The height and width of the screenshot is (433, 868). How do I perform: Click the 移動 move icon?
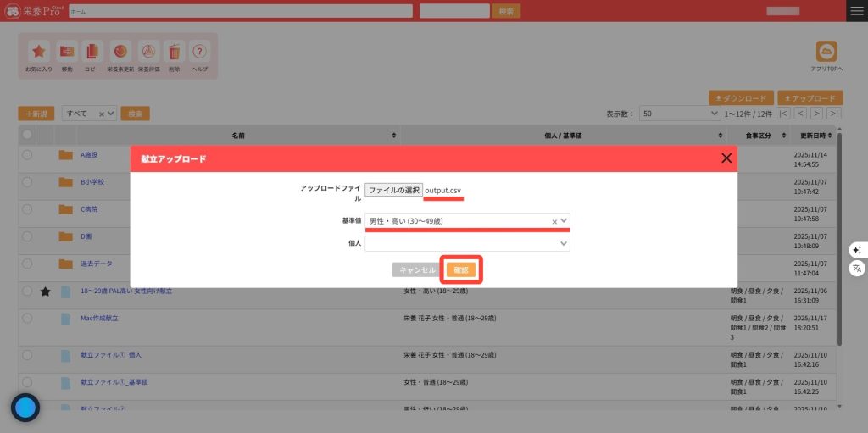tap(67, 52)
